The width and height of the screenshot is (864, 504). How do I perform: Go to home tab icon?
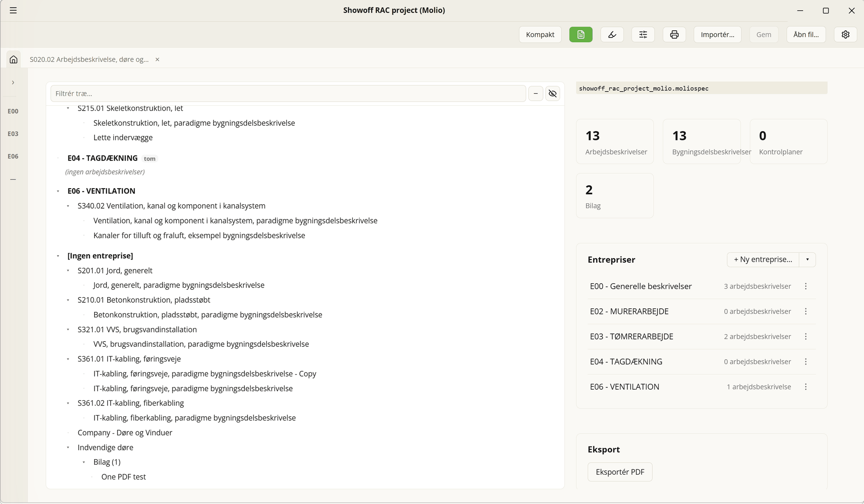[x=14, y=59]
